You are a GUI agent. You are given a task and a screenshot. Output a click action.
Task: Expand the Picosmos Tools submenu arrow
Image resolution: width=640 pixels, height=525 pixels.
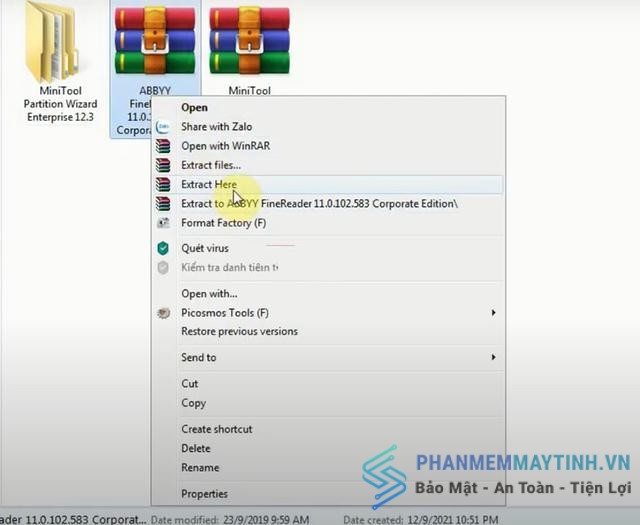click(x=493, y=313)
